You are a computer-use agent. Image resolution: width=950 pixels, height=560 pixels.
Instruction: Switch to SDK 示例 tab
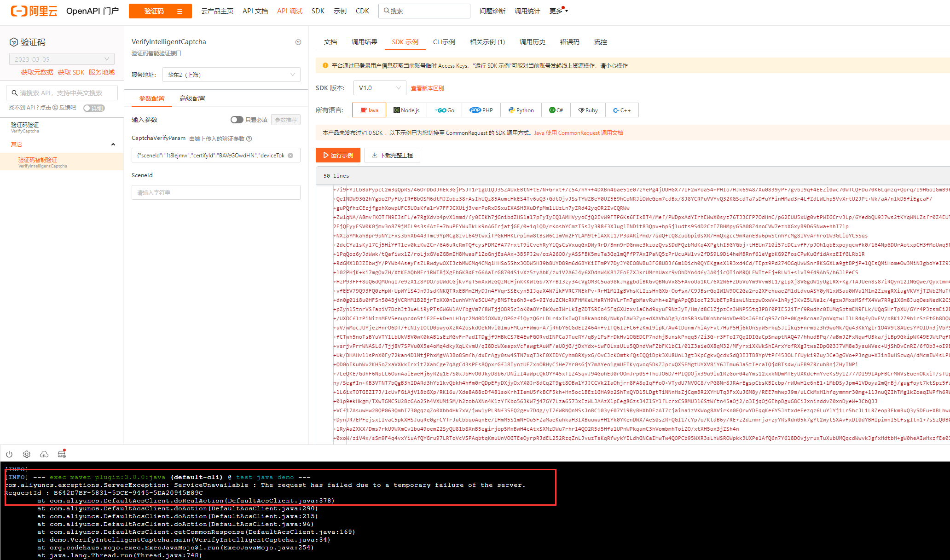click(x=405, y=42)
